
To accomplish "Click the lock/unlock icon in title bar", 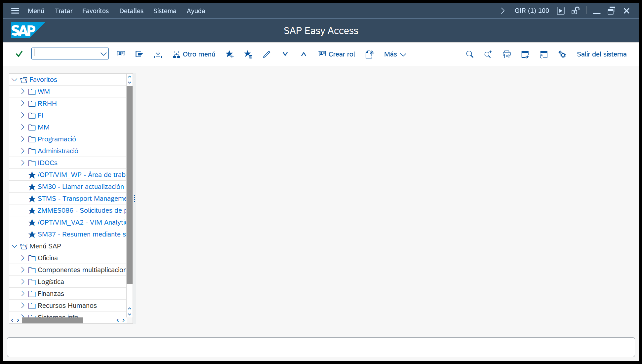I will 576,11.
